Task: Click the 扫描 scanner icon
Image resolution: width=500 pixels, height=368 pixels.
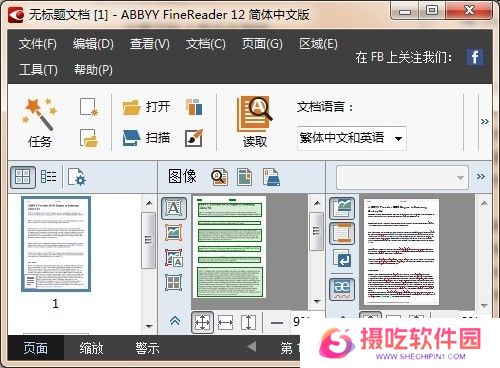Action: [x=131, y=138]
